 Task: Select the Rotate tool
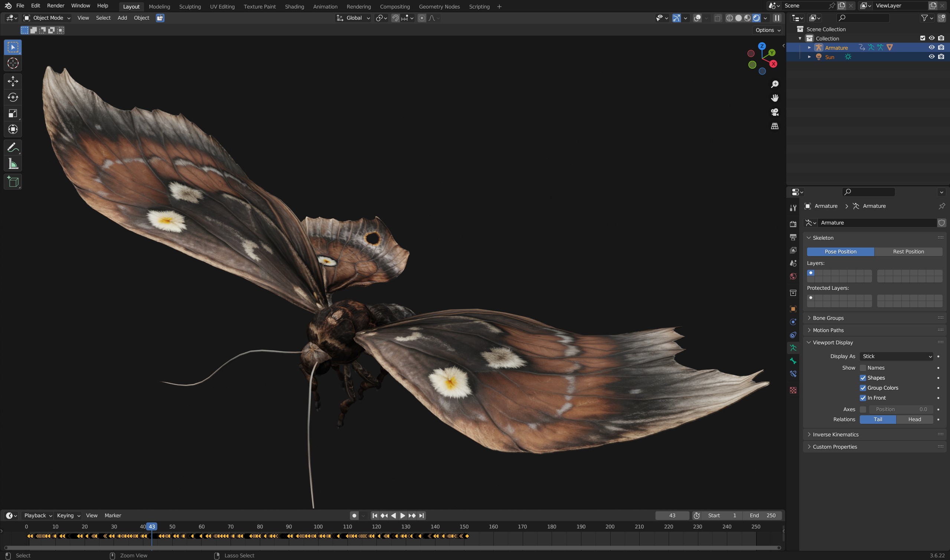13,97
